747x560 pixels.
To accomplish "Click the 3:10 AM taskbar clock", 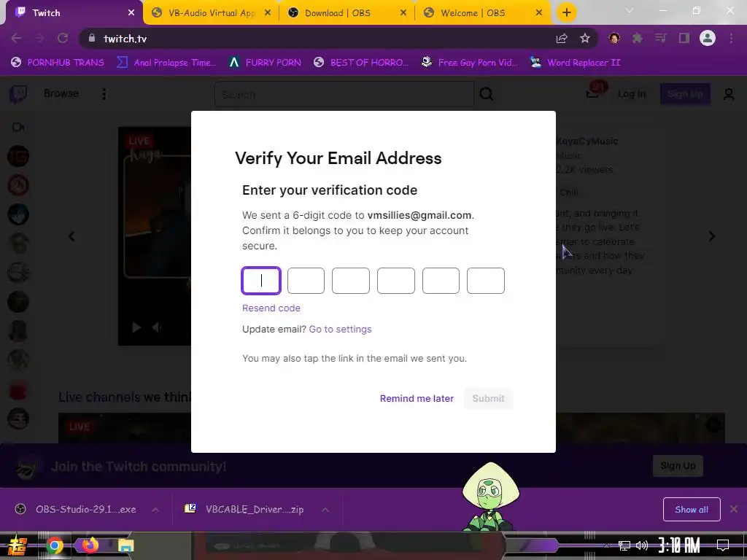I will tap(679, 545).
